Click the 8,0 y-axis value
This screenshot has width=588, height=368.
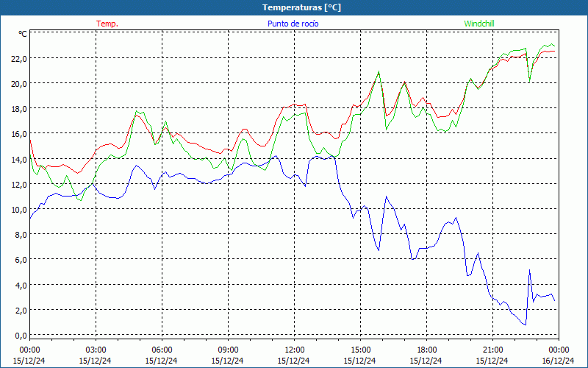coord(21,235)
